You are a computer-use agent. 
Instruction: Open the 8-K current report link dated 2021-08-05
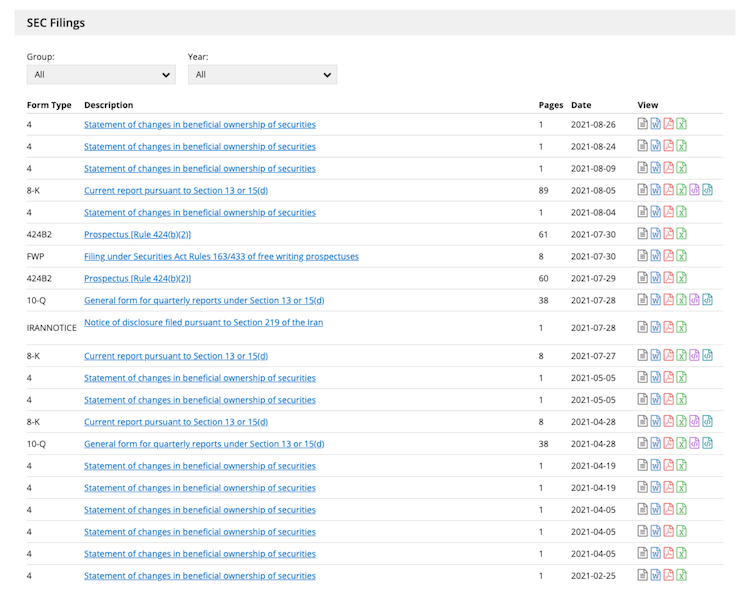(x=176, y=190)
